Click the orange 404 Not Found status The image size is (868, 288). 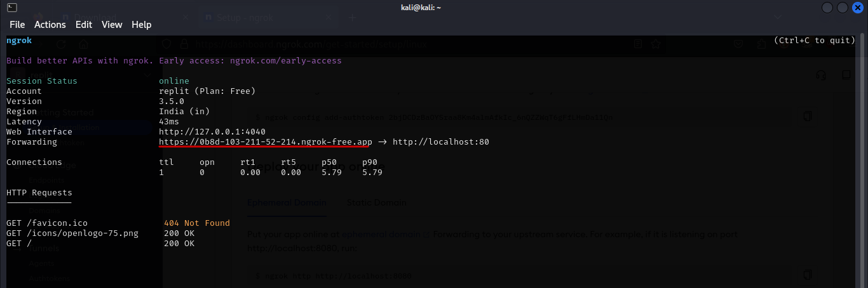tap(197, 223)
